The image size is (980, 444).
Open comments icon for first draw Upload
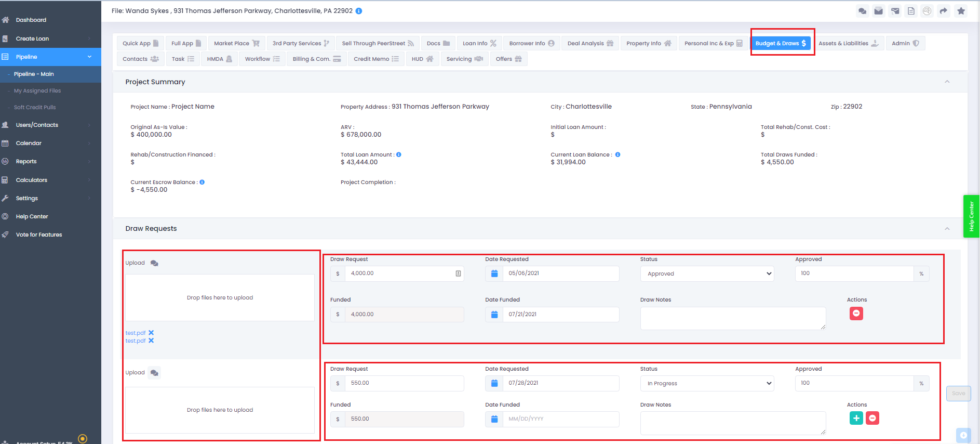tap(154, 263)
